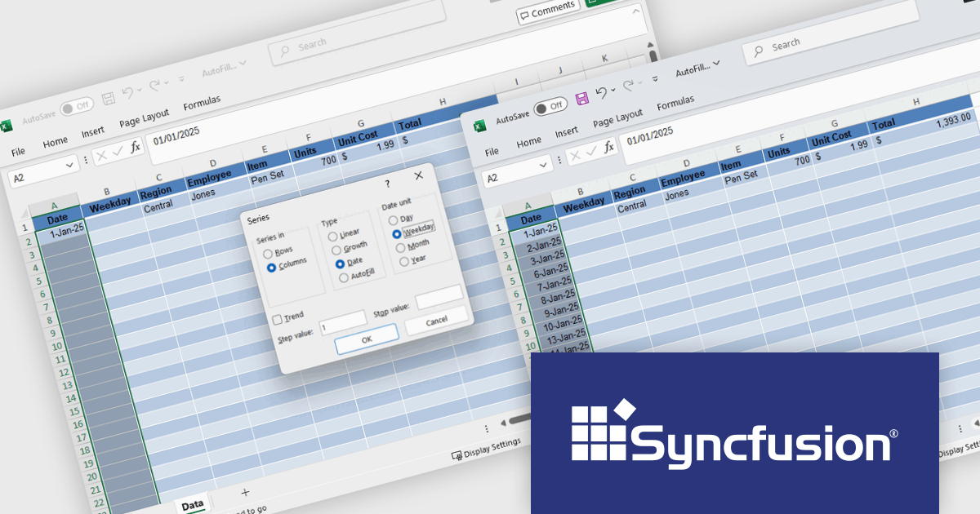Click the Excel logo icon in the left window
The image size is (980, 514).
tap(6, 126)
